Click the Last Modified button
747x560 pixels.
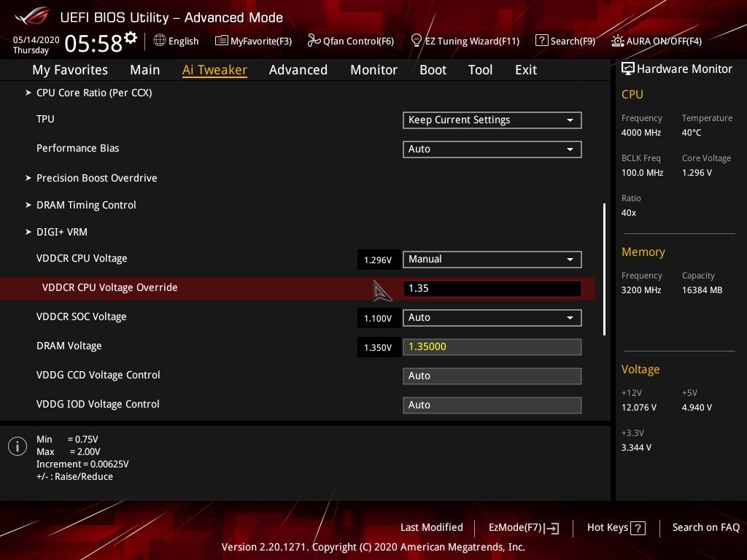tap(432, 528)
